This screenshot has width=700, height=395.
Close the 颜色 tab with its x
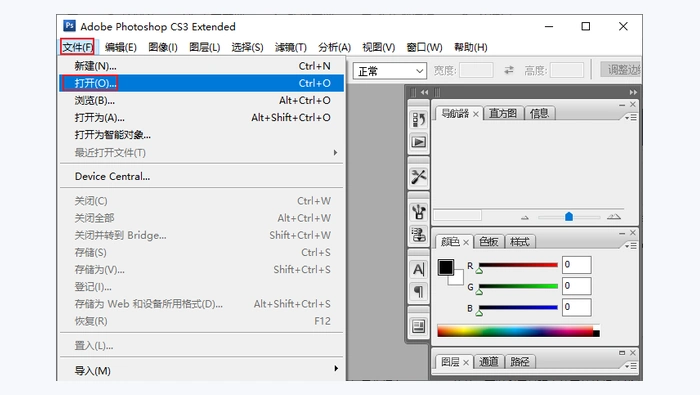[x=466, y=242]
